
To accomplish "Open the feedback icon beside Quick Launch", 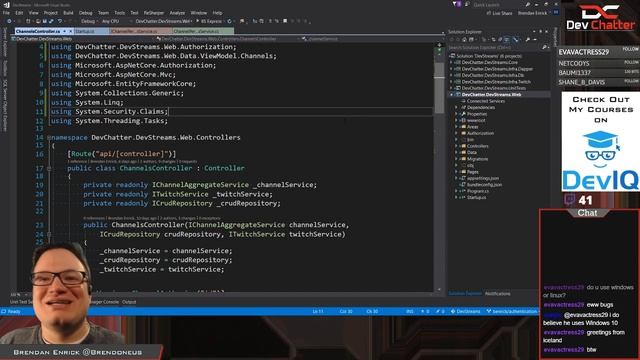I will pyautogui.click(x=467, y=4).
